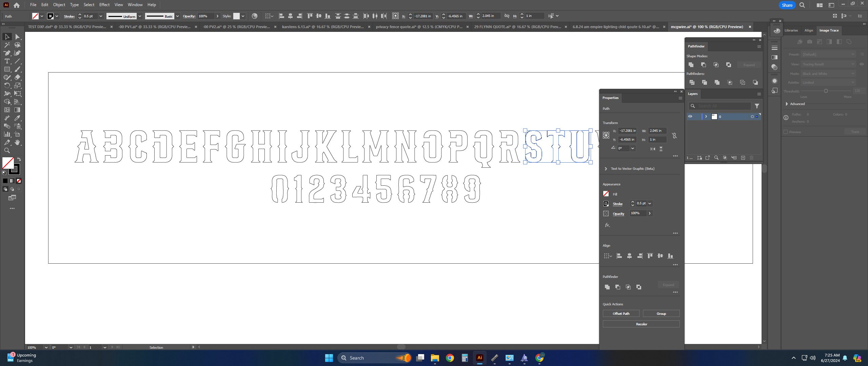Select the Rectangle tool
This screenshot has height=366, width=868.
pyautogui.click(x=7, y=69)
